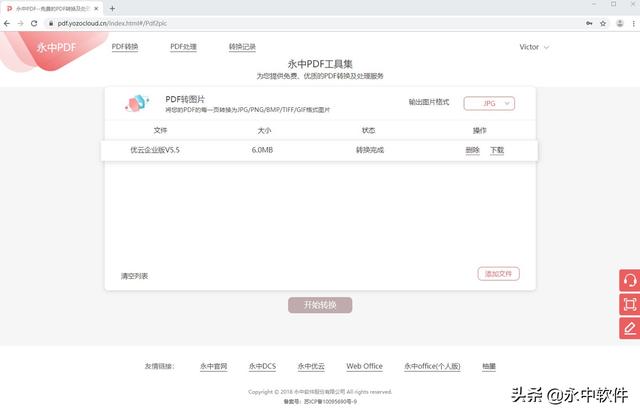640x415 pixels.
Task: Expand the JPG output format dropdown
Action: tap(489, 103)
